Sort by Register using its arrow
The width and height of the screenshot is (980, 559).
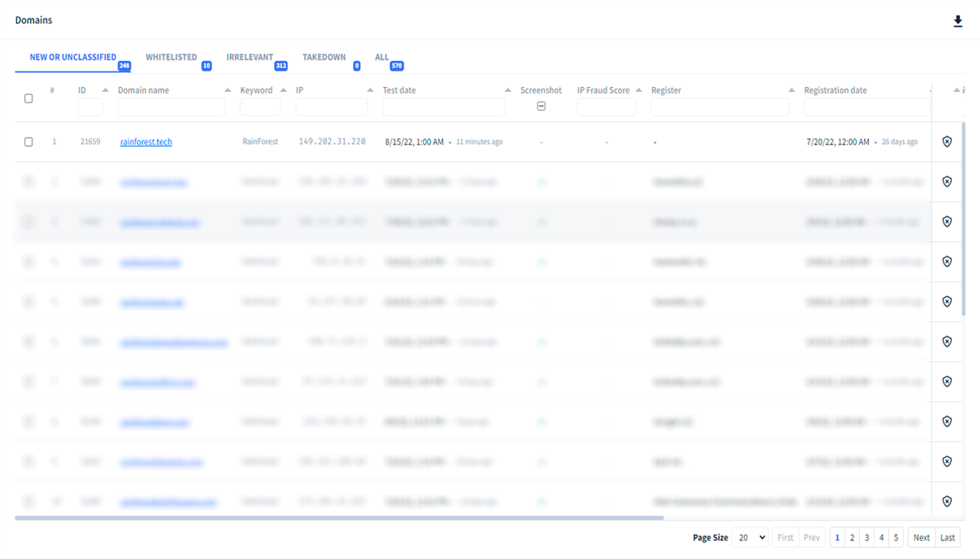[791, 90]
